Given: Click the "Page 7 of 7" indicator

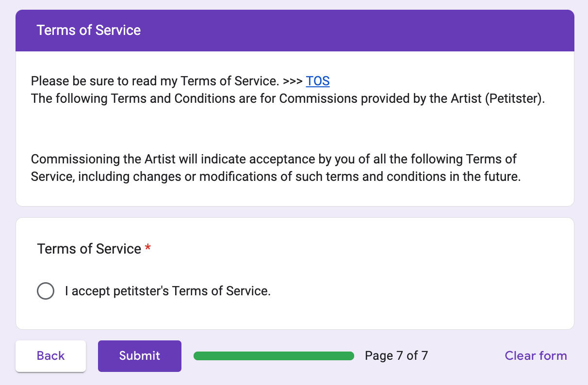Looking at the screenshot, I should click(x=396, y=356).
